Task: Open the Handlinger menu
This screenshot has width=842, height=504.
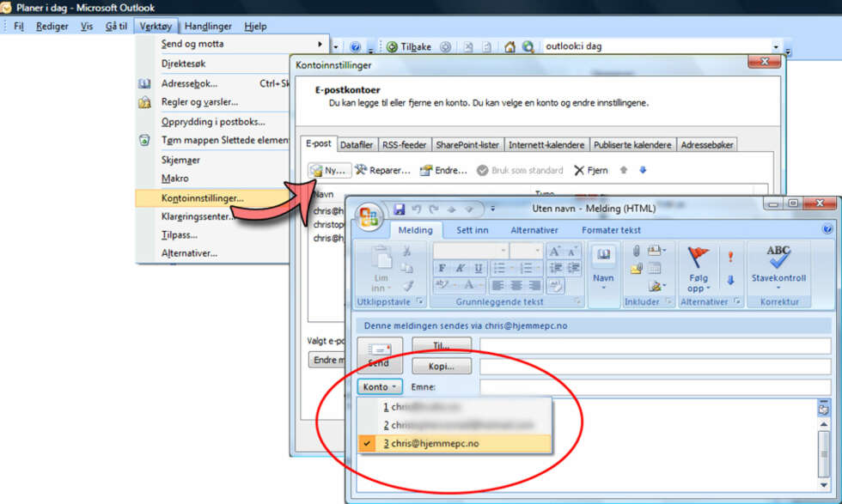Action: click(208, 26)
